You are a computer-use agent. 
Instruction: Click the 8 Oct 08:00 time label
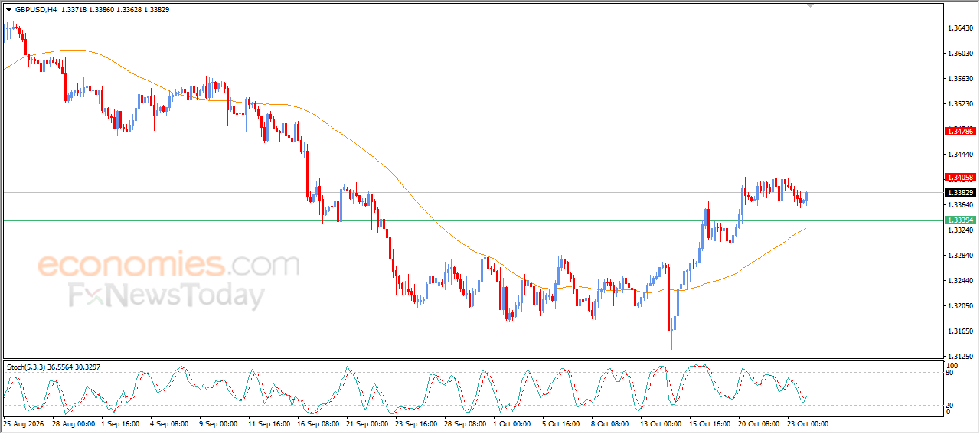pyautogui.click(x=610, y=423)
